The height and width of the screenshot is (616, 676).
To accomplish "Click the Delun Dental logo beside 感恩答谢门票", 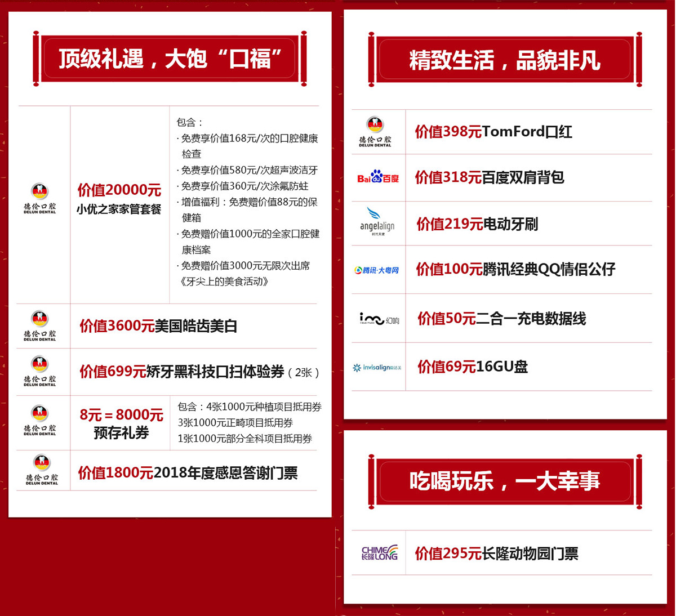I will (x=41, y=470).
